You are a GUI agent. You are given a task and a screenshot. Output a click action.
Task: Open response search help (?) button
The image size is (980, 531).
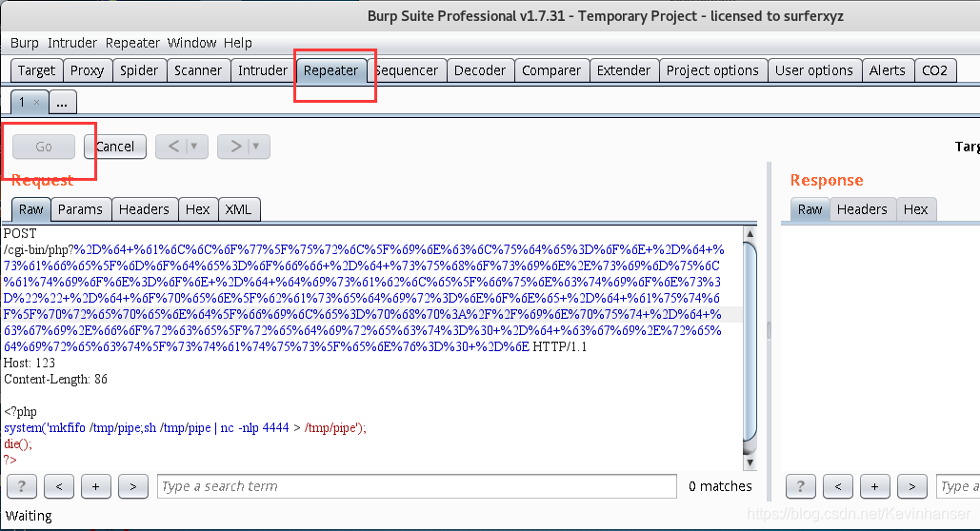coord(801,486)
